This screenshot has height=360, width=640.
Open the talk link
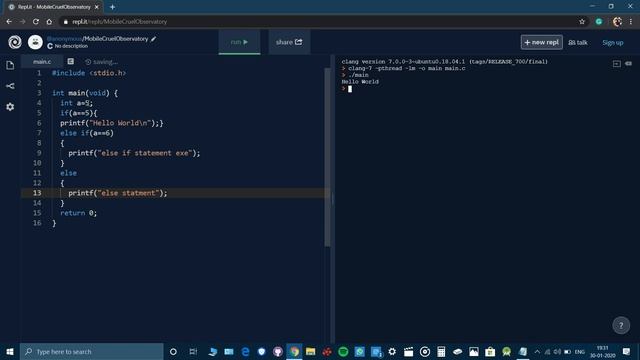578,42
